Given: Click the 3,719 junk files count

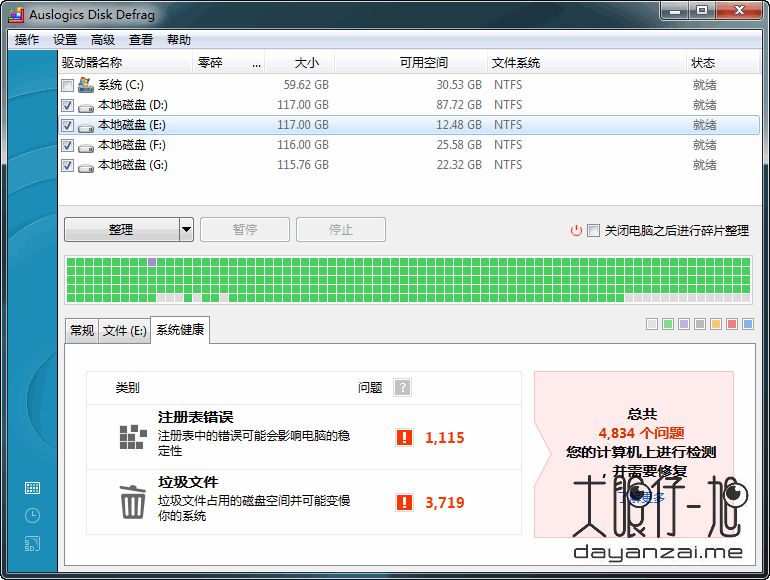Looking at the screenshot, I should click(x=444, y=502).
